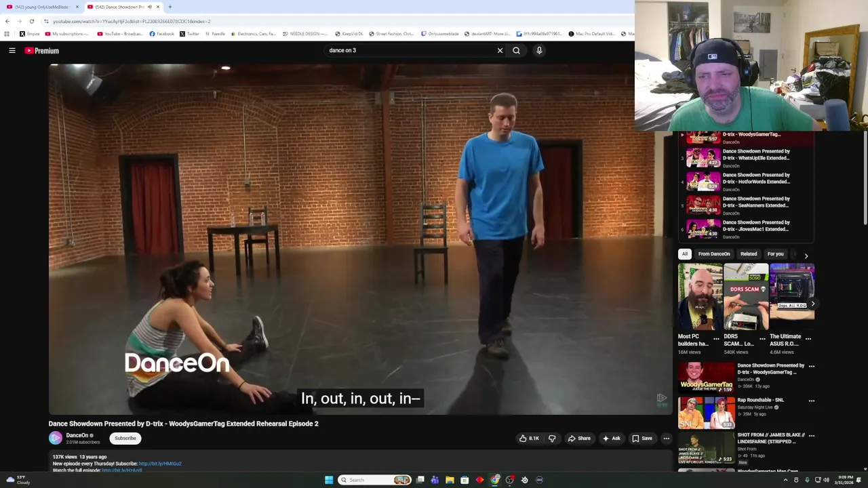This screenshot has width=868, height=488.
Task: Play playlist item JlovesMac1 Extended
Action: (746, 229)
